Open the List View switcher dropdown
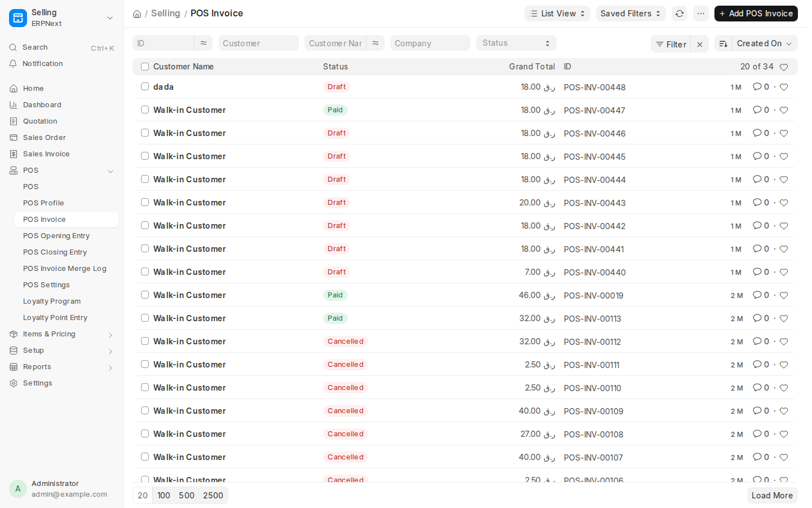Viewport: 812px width, 508px height. (x=557, y=14)
